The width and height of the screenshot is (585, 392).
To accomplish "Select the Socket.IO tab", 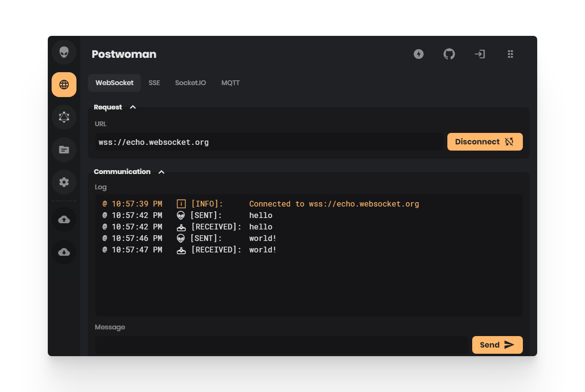I will click(x=190, y=82).
